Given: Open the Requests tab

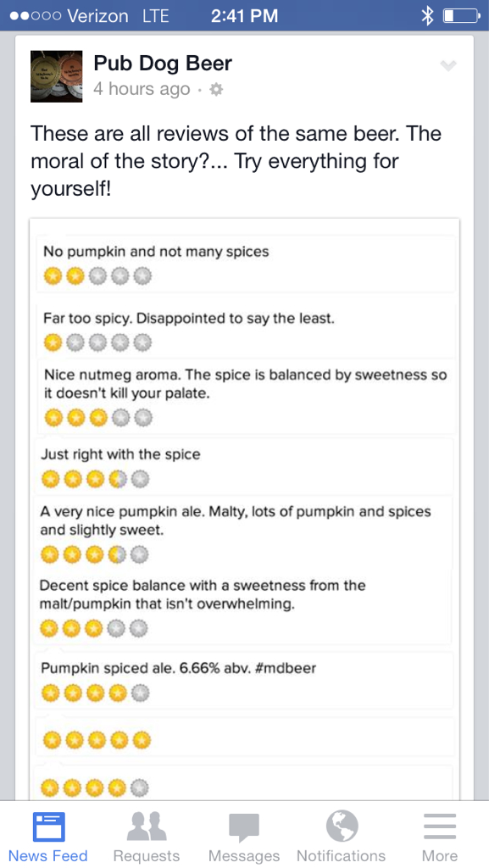Looking at the screenshot, I should [146, 836].
